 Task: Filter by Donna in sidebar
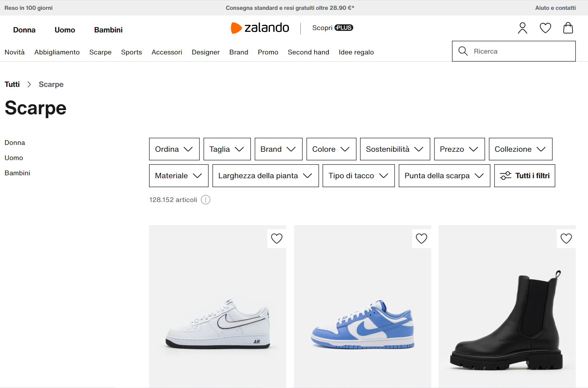pos(15,143)
